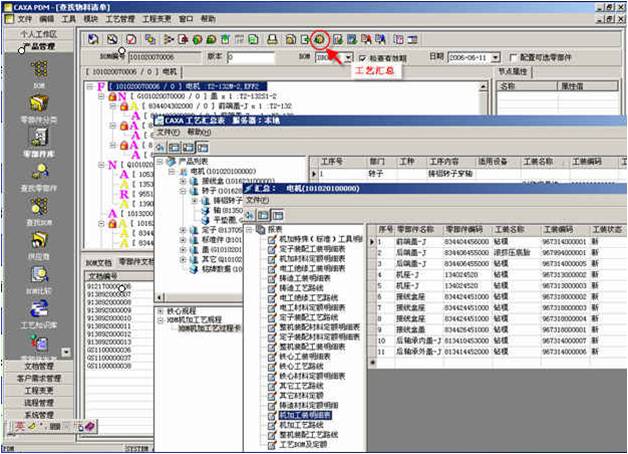Image resolution: width=628 pixels, height=454 pixels.
Task: Open 供应商 in the left sidebar
Action: [39, 241]
